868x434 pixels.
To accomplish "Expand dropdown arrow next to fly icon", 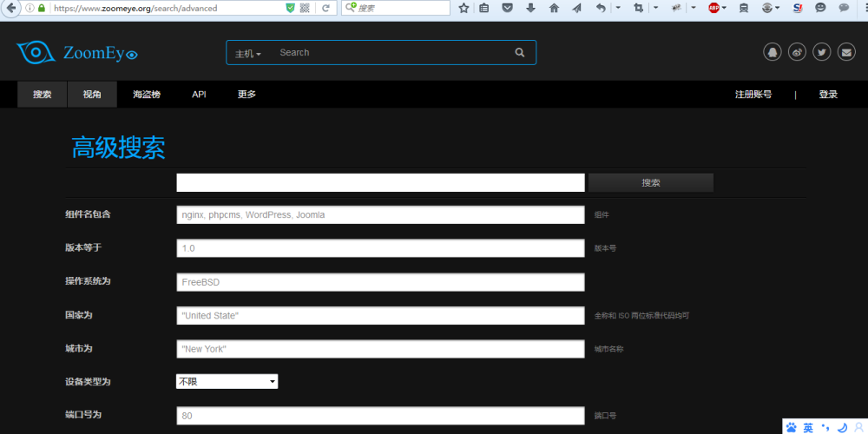I will click(x=693, y=8).
